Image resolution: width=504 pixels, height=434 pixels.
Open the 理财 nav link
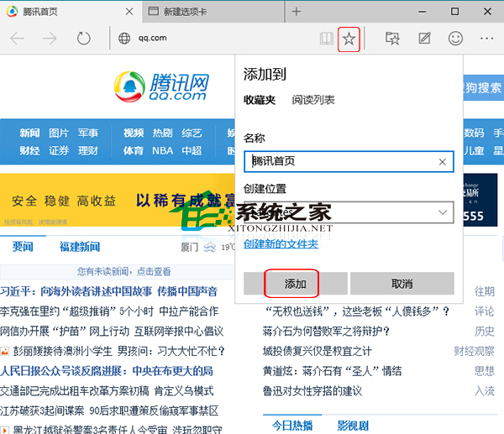pos(88,150)
